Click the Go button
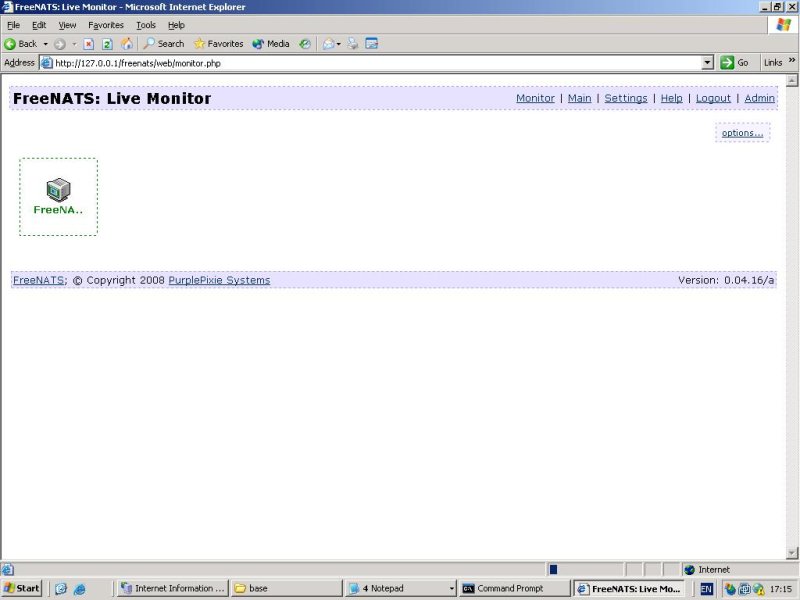The image size is (800, 600). click(x=734, y=63)
